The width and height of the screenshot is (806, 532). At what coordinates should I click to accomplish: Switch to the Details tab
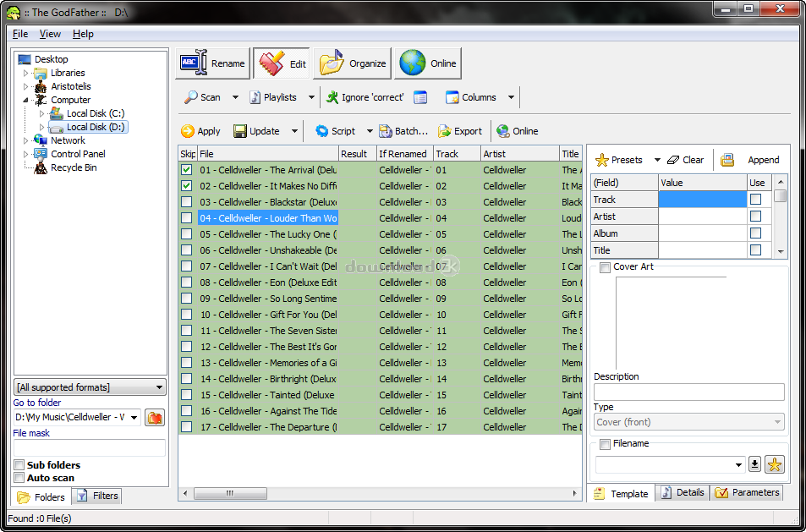pyautogui.click(x=682, y=492)
